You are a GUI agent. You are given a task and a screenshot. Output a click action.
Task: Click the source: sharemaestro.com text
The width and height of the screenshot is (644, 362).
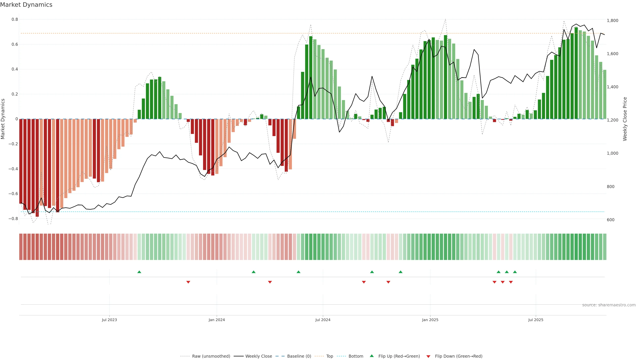tap(609, 305)
